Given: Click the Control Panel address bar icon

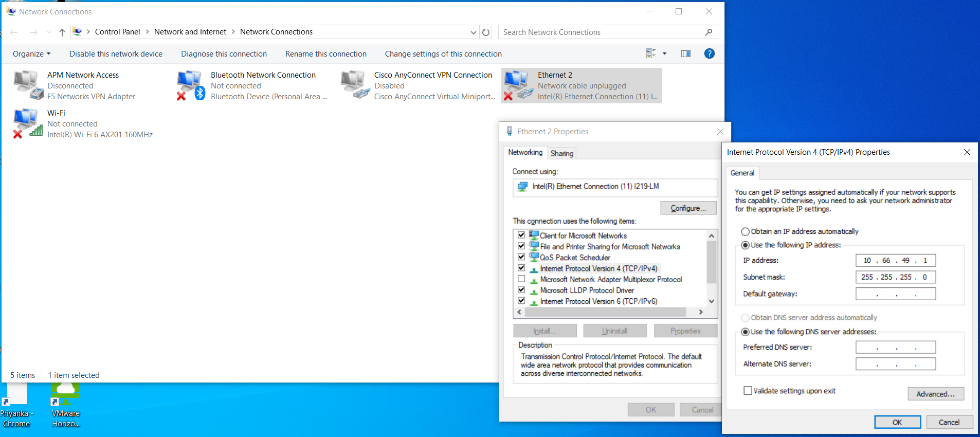Looking at the screenshot, I should [x=77, y=32].
